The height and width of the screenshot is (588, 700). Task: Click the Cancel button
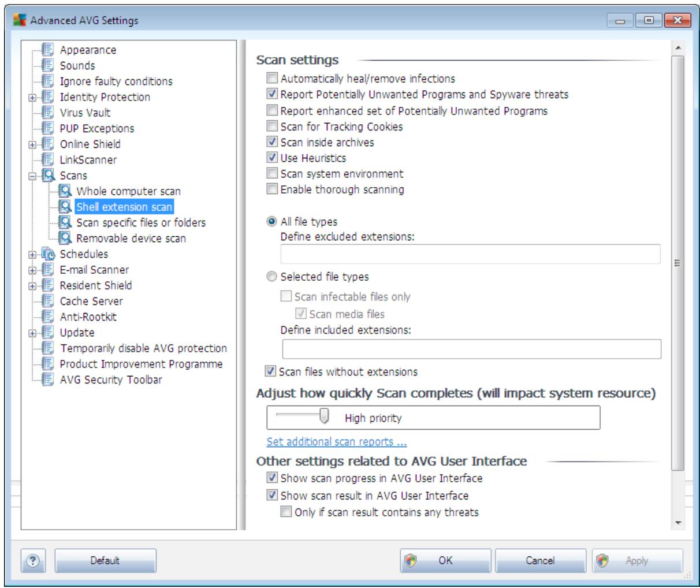pyautogui.click(x=541, y=561)
